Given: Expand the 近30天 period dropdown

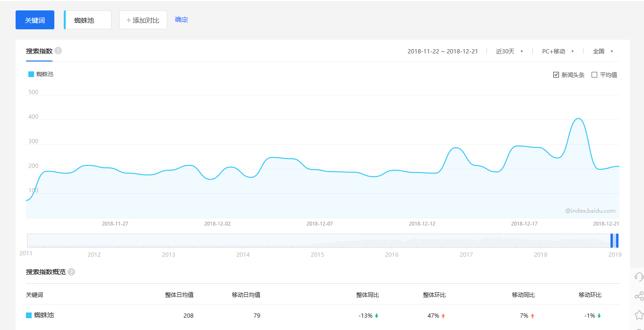Looking at the screenshot, I should click(509, 52).
